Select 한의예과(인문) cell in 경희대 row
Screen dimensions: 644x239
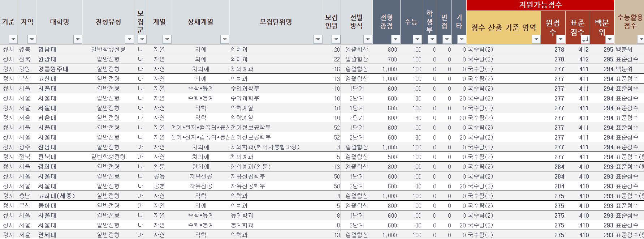tap(276, 167)
